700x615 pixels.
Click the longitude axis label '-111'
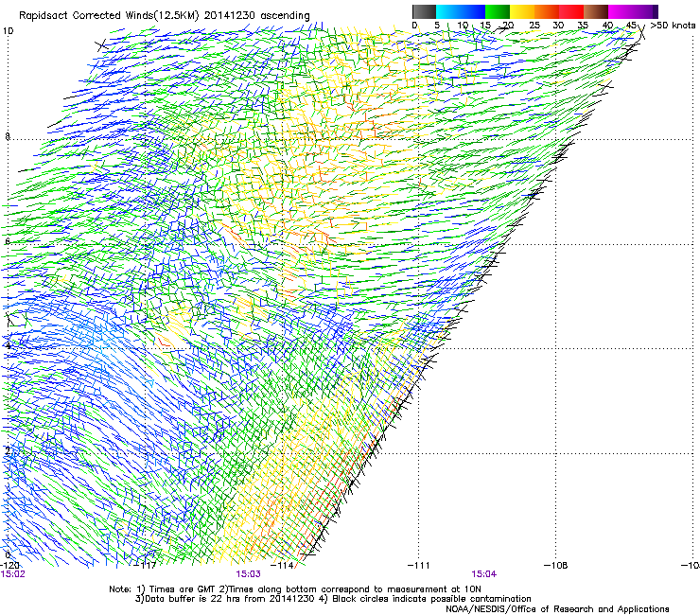[x=419, y=566]
